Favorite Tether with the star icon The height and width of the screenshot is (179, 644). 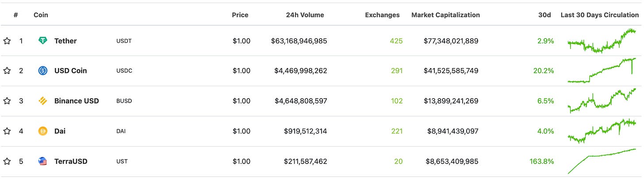click(7, 41)
